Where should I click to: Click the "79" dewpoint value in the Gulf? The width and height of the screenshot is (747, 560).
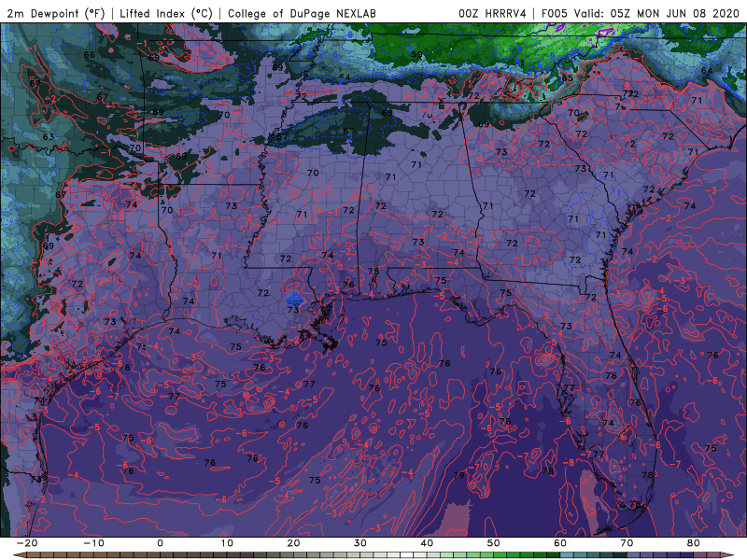click(x=458, y=475)
